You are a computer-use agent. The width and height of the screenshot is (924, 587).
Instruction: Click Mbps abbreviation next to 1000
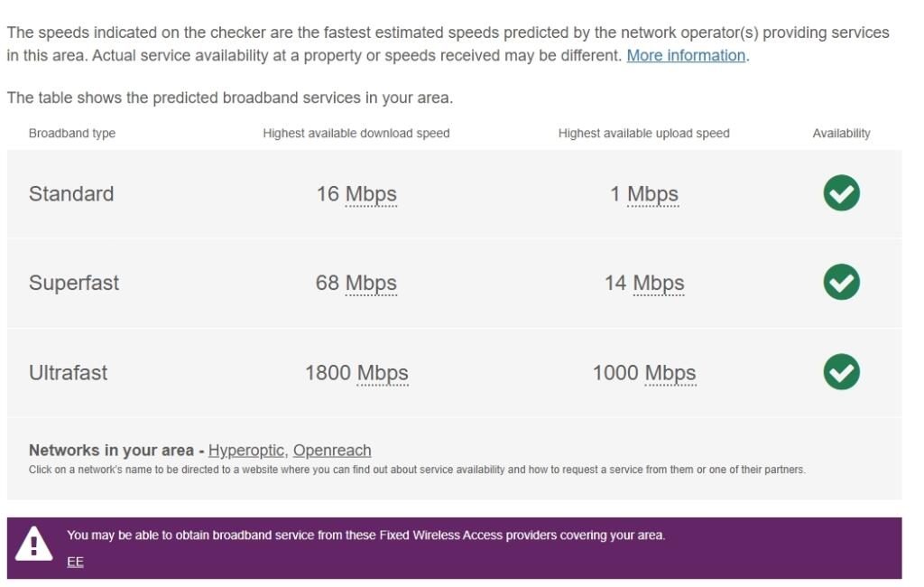pos(670,373)
